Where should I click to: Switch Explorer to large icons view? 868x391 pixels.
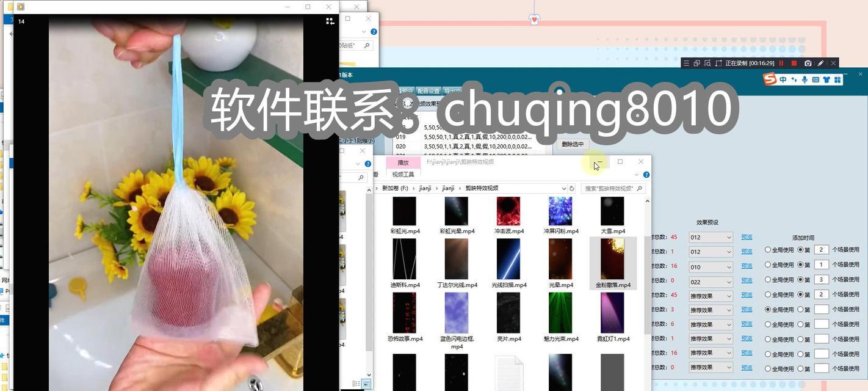(x=366, y=384)
